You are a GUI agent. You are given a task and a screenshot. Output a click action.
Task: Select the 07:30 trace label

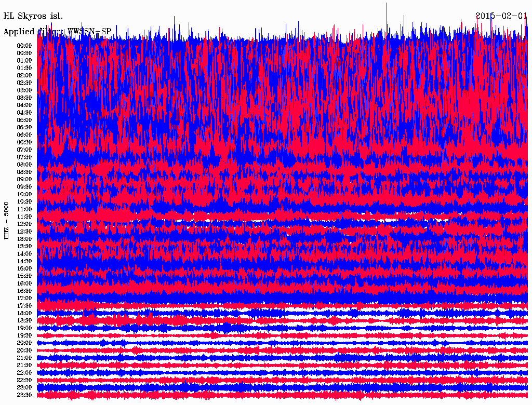[x=24, y=157]
